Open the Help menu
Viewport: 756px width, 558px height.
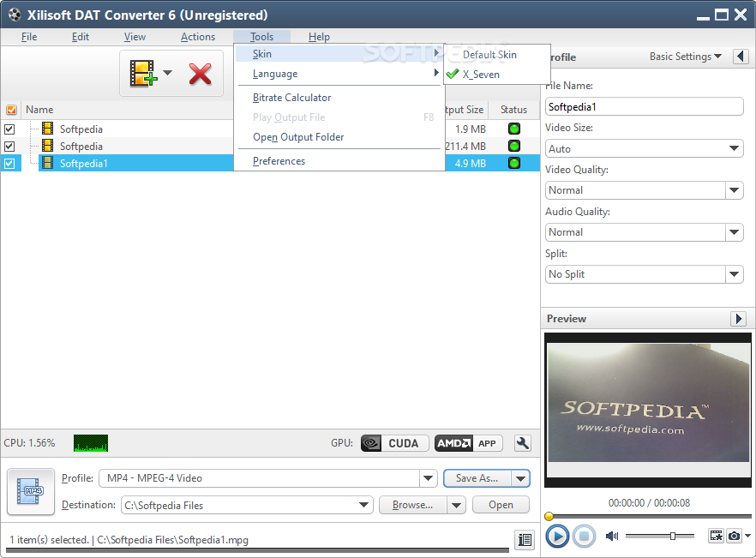(319, 37)
